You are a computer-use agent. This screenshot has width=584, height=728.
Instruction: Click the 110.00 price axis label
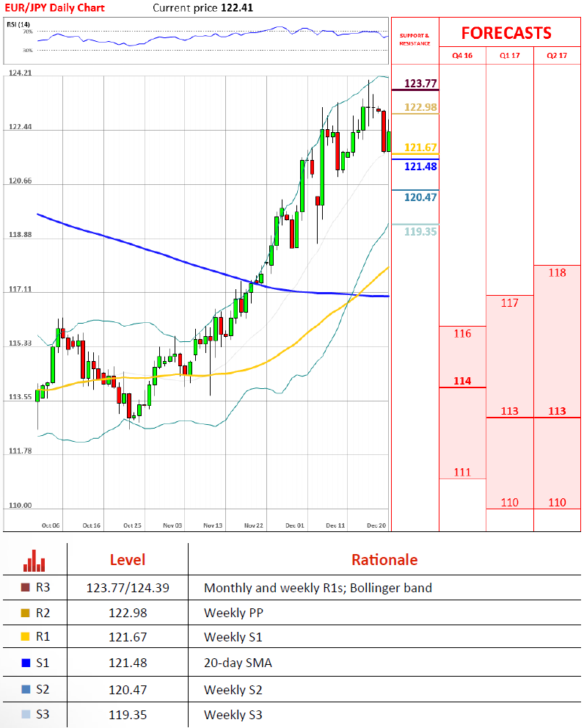21,506
